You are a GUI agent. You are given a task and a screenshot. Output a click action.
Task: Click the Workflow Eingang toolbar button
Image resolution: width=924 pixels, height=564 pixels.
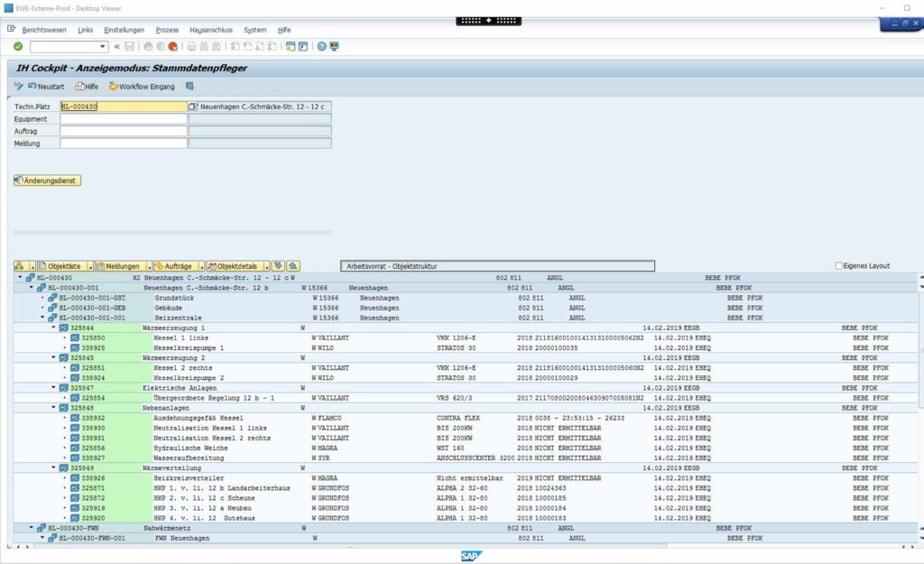click(142, 87)
